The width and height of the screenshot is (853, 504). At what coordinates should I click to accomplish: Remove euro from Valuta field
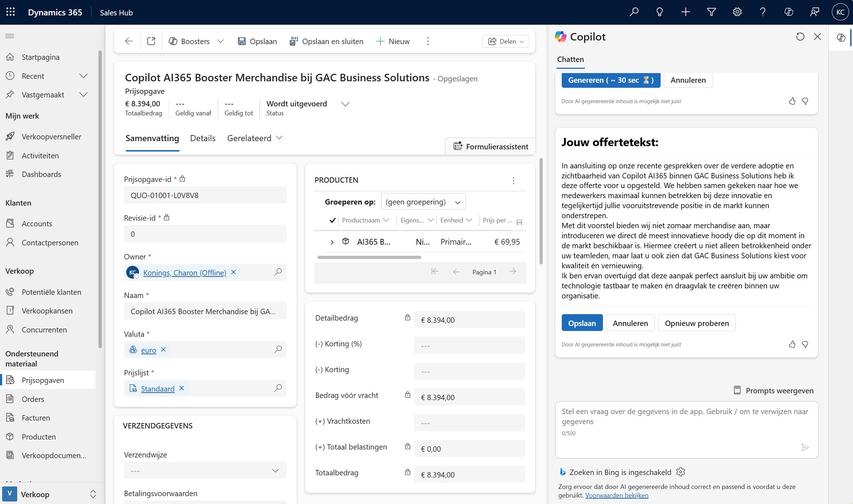click(x=163, y=350)
